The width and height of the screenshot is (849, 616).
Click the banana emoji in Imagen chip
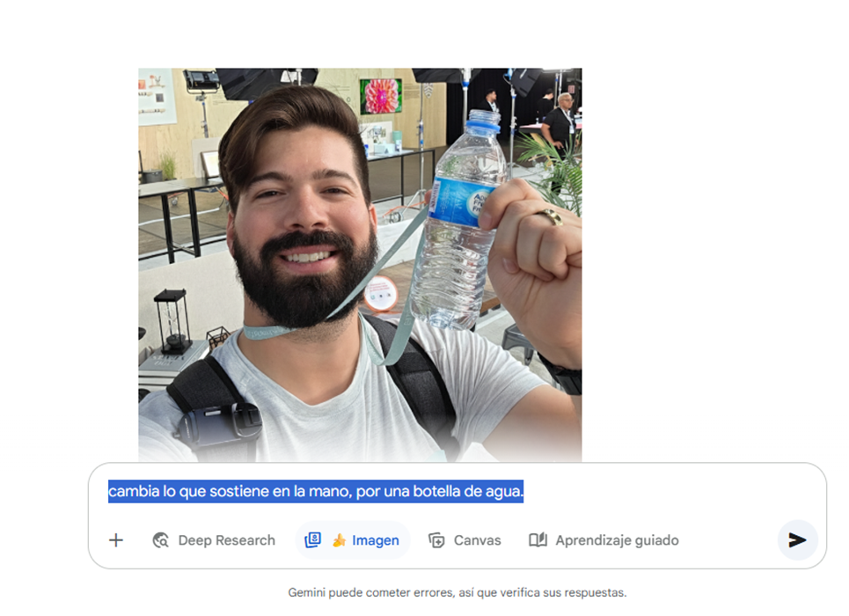pos(339,540)
